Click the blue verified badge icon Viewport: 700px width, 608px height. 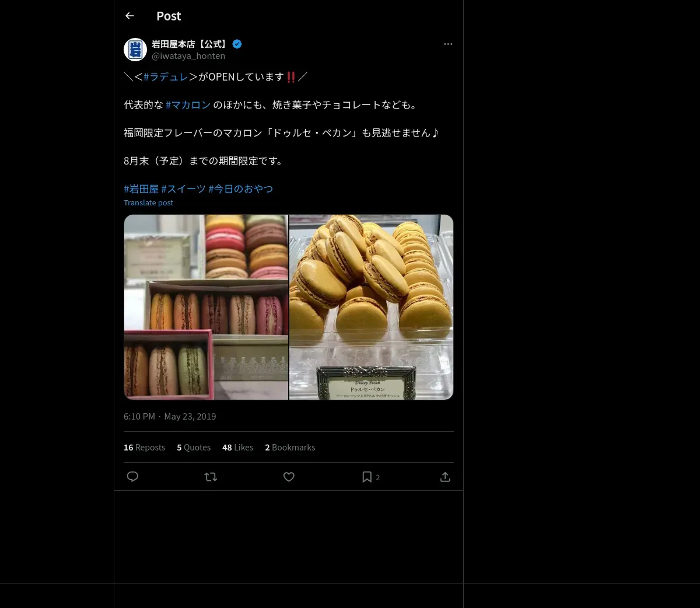coord(237,44)
